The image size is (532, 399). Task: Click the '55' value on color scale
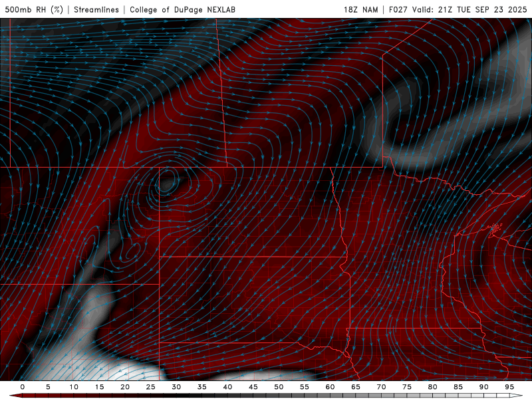(x=305, y=387)
